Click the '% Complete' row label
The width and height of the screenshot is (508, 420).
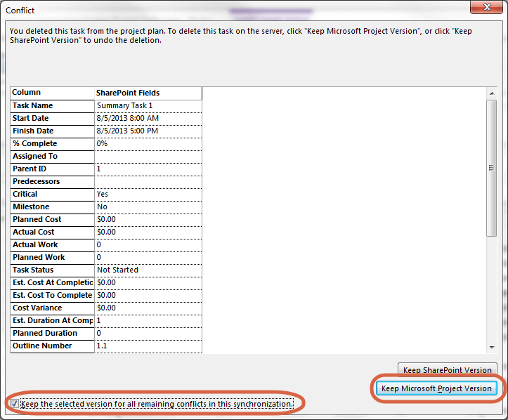34,143
